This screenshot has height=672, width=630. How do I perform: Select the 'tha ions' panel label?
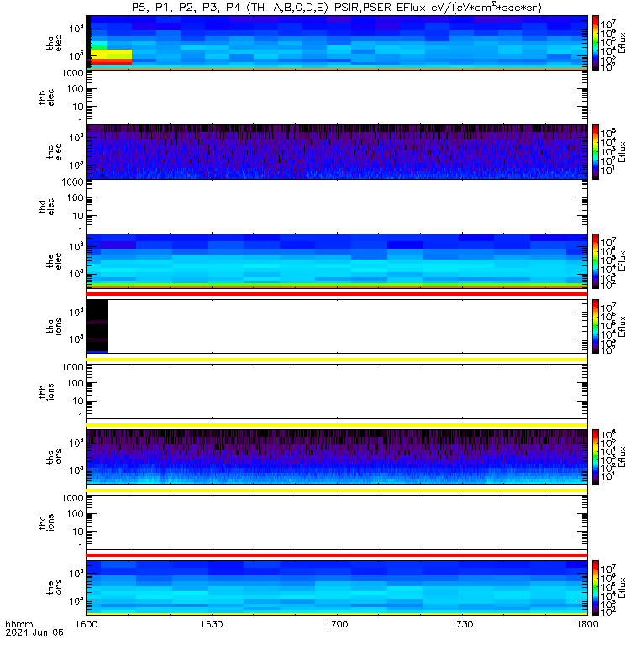point(55,326)
